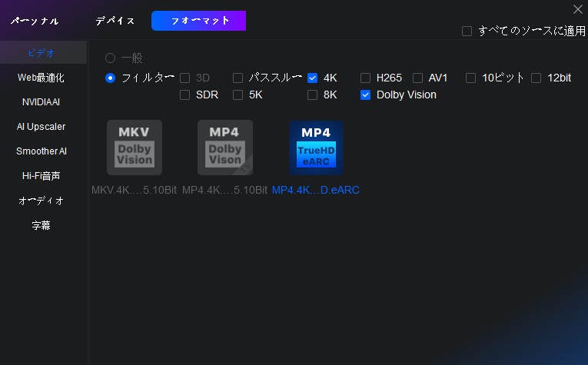Viewport: 588px width, 365px height.
Task: Uncheck the Dolby Vision filter checkbox
Action: (365, 95)
